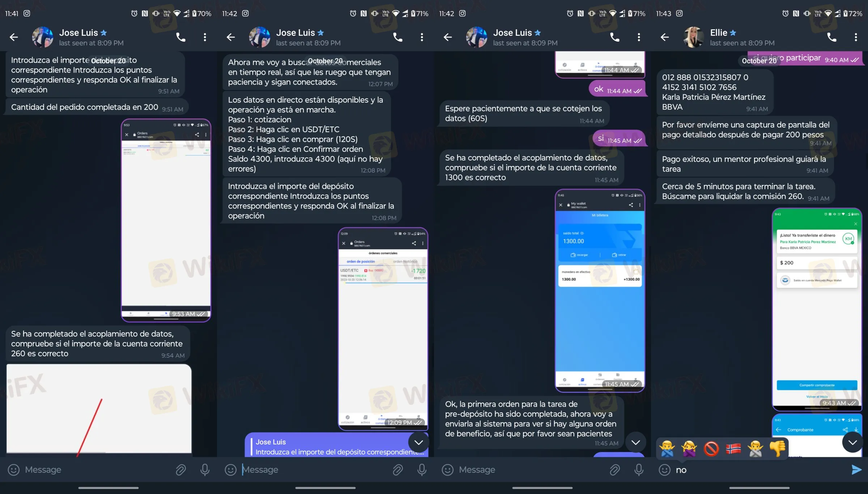Select the message "Espere pacientemente a que se cotejen"
The image size is (868, 494).
pos(524,113)
